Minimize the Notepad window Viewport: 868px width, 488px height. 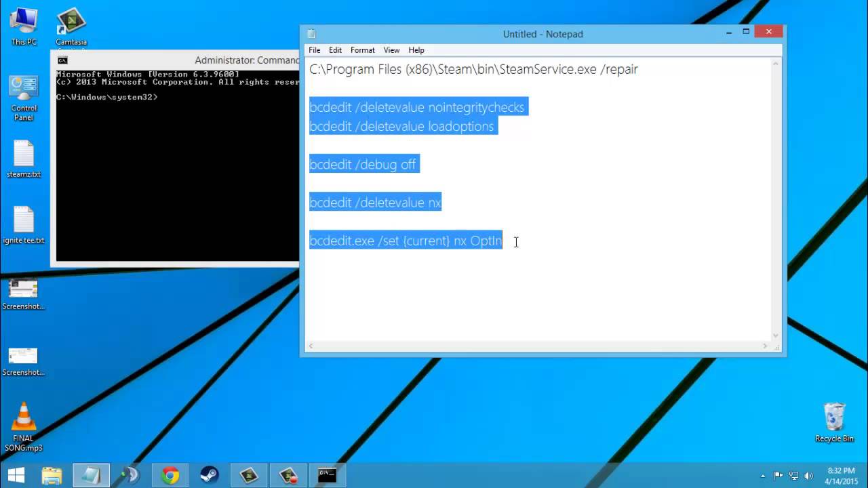point(729,32)
